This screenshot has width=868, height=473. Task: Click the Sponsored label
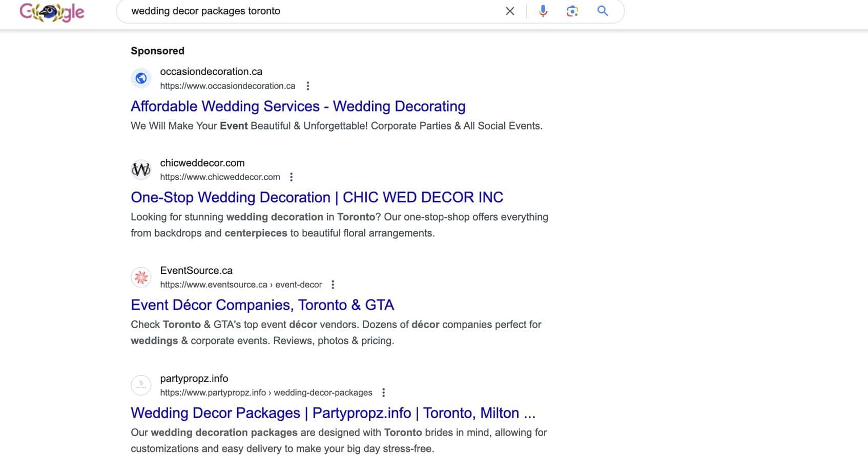tap(157, 51)
